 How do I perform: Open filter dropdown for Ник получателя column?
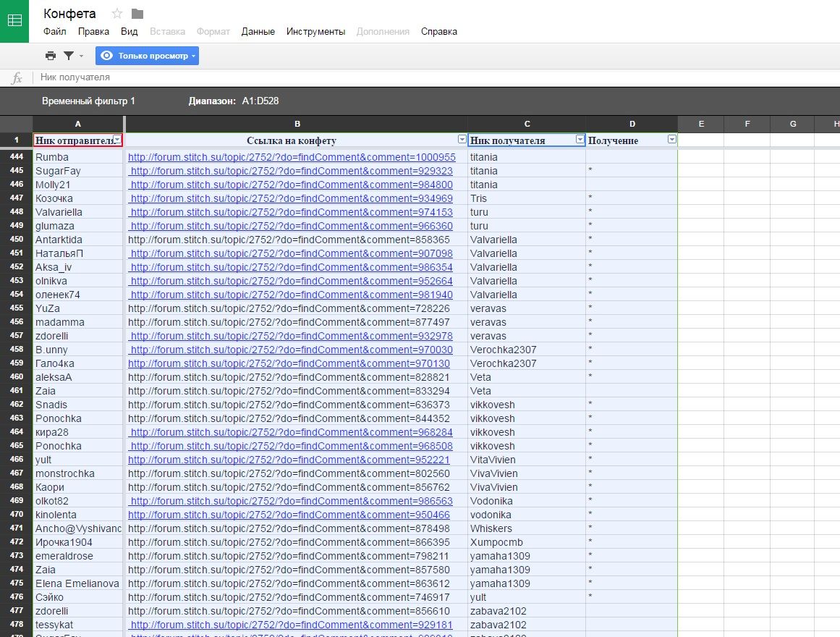(580, 140)
